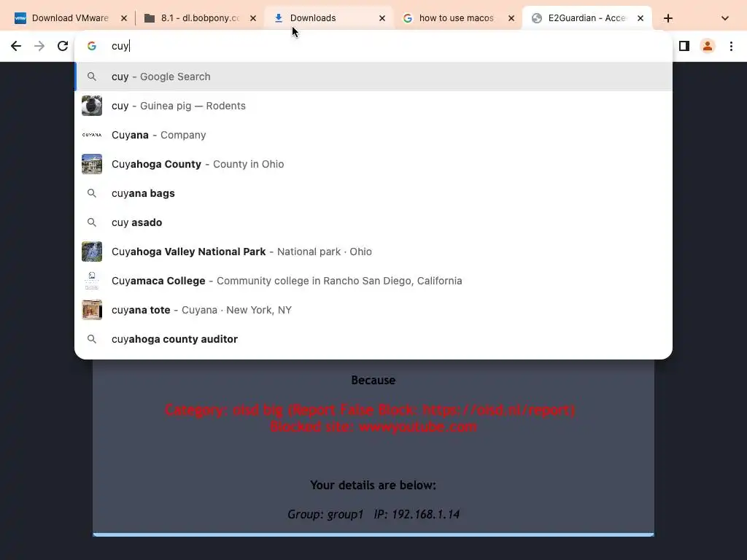Screen dimensions: 747x560
Task: Click the globe favicon on E2Guardian tab
Action: (537, 18)
